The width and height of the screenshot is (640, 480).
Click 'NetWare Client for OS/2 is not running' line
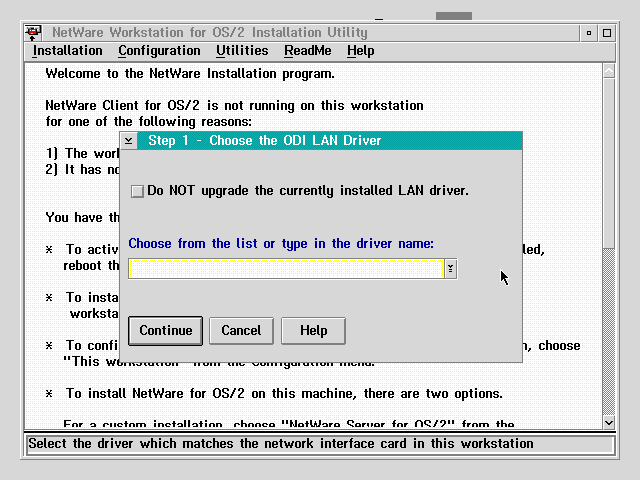click(x=234, y=106)
